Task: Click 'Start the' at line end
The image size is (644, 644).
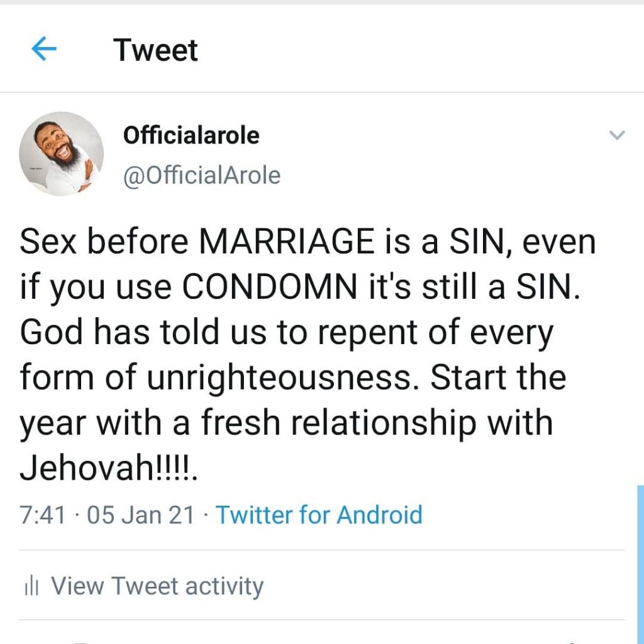Action: [x=498, y=377]
